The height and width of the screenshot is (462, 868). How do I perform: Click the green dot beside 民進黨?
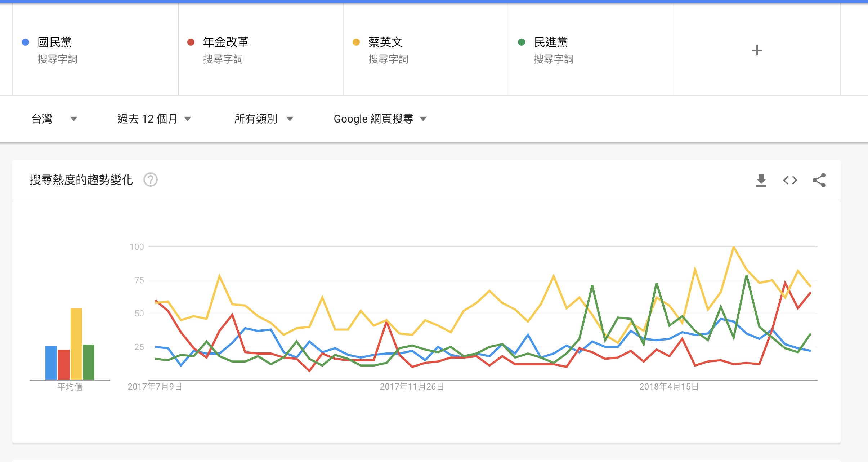tap(521, 42)
